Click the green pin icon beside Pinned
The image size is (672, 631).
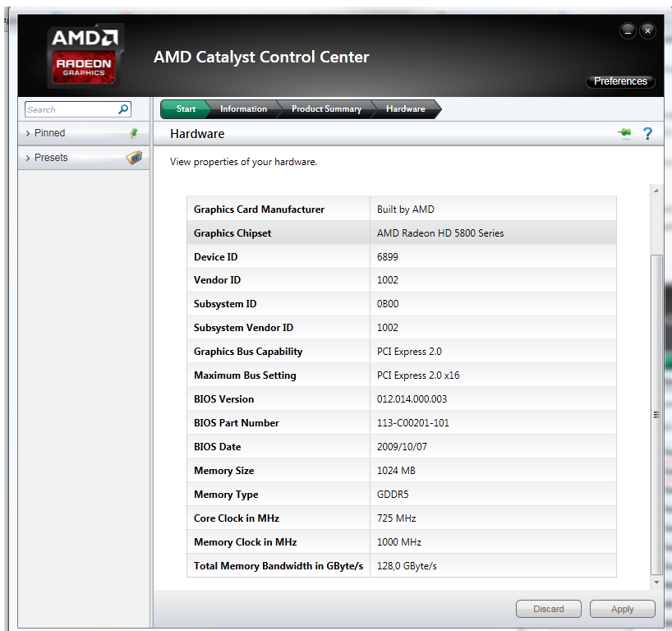[x=134, y=133]
